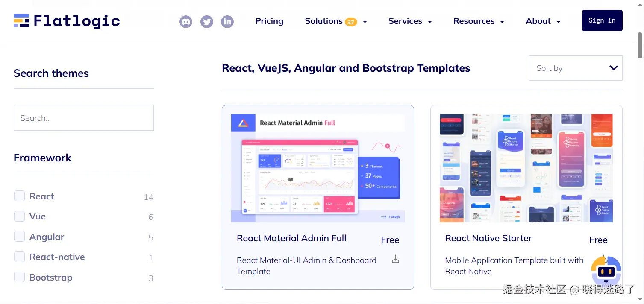Image resolution: width=644 pixels, height=304 pixels.
Task: Open the chatbot robot assistant
Action: pos(606,271)
